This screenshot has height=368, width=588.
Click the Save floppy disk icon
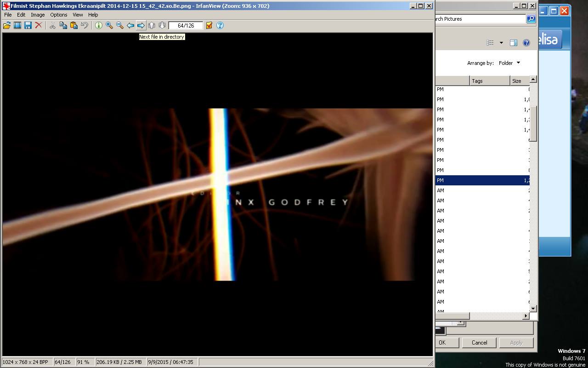pyautogui.click(x=28, y=25)
